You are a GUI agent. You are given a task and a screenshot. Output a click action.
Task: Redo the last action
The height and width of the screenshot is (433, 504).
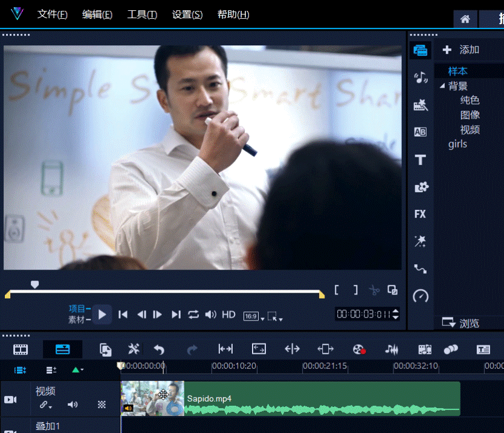coord(192,350)
